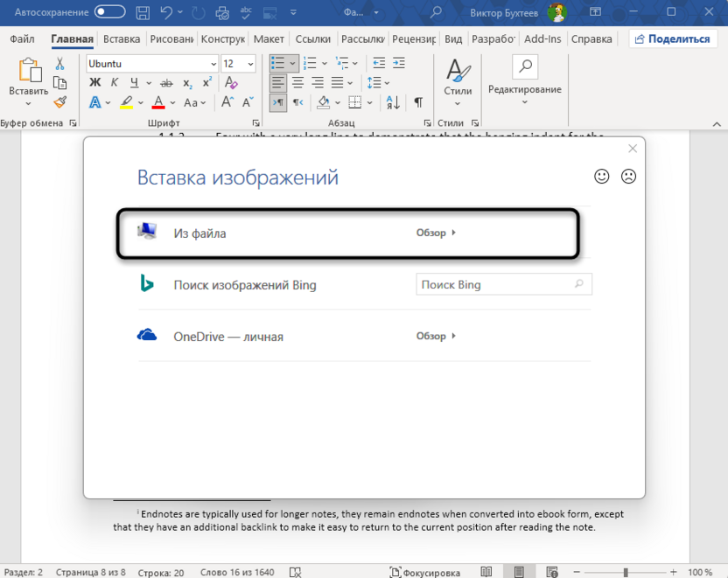Screen dimensions: 728x578
Task: Open the ribbon display options icon
Action: [595, 12]
